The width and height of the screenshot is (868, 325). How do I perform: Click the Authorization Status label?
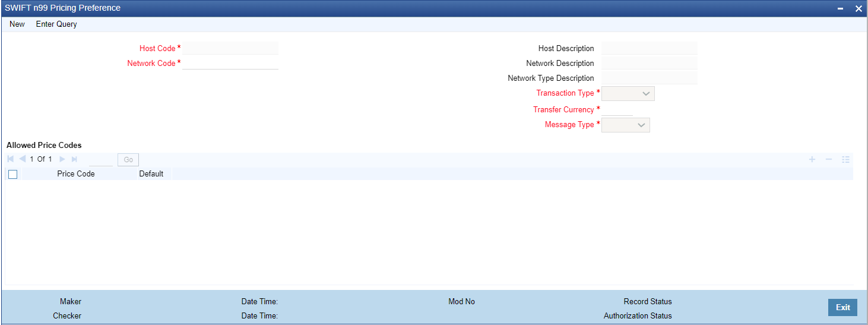click(x=638, y=316)
